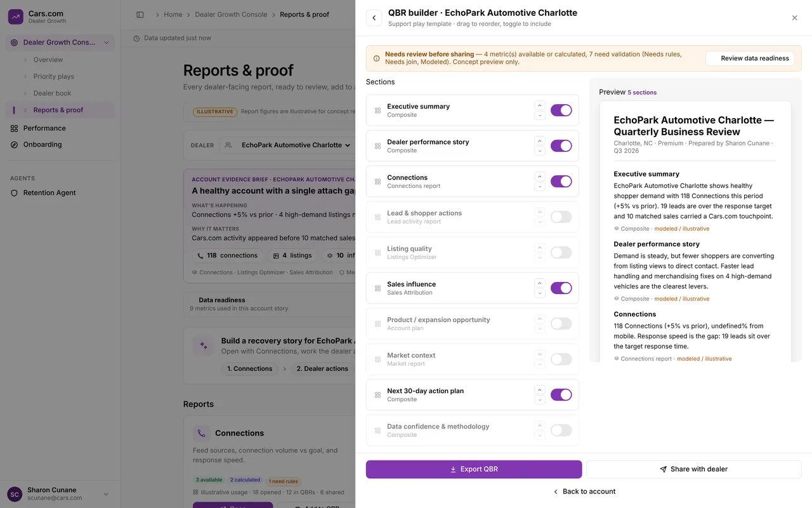The height and width of the screenshot is (508, 812).
Task: Click the Export QBR button
Action: (x=474, y=469)
